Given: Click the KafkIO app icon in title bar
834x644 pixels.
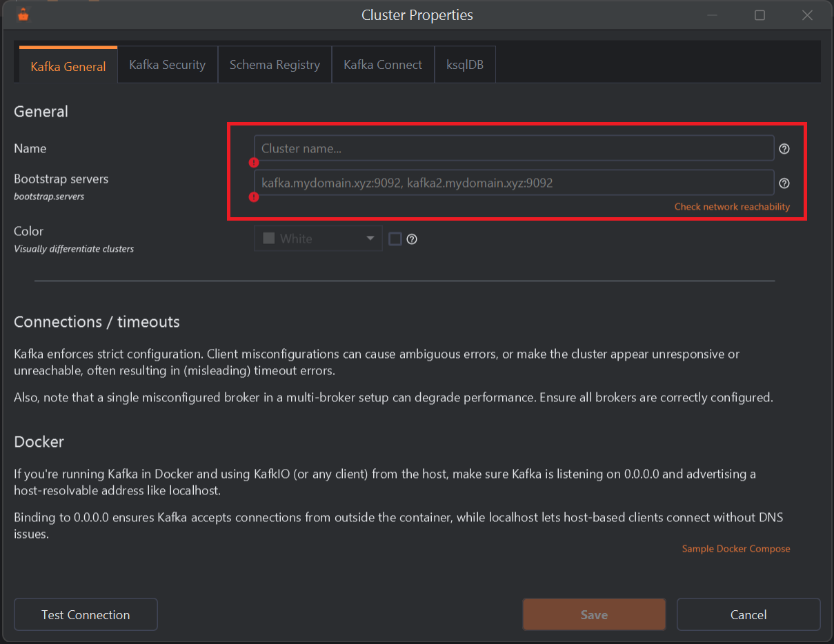Looking at the screenshot, I should pos(23,15).
